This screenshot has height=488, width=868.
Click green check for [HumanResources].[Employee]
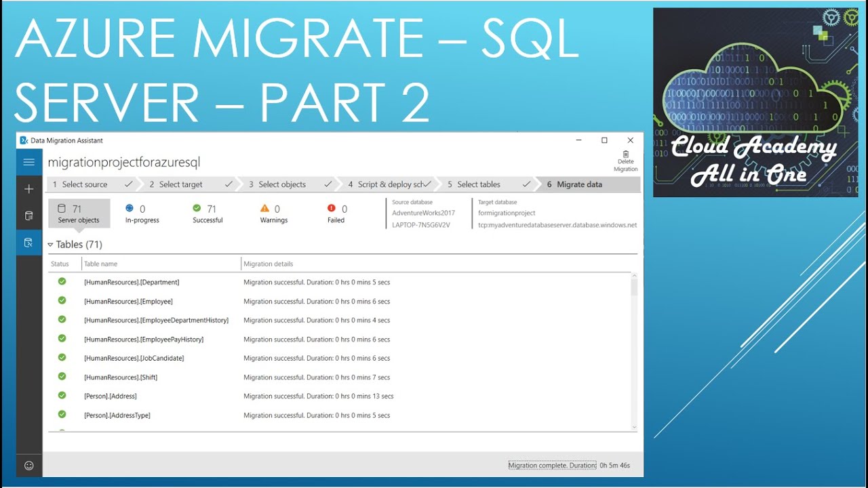click(x=62, y=300)
